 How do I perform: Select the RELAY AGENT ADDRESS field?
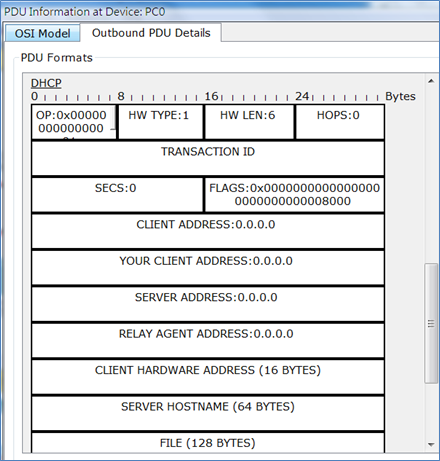208,341
